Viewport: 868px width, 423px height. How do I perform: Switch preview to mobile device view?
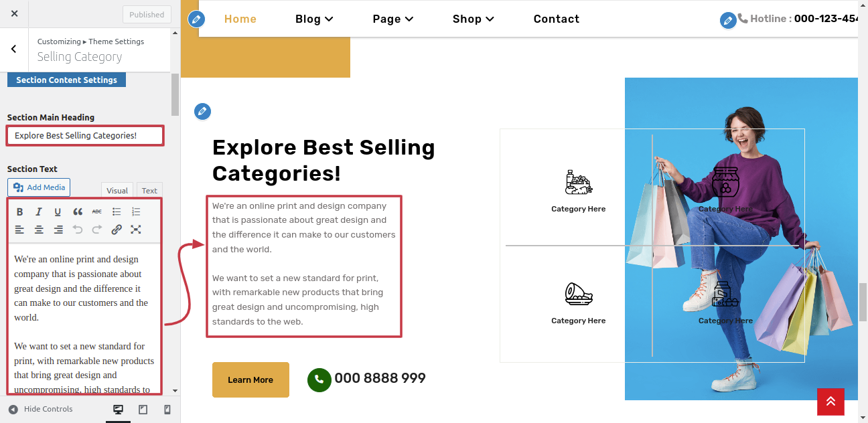167,410
